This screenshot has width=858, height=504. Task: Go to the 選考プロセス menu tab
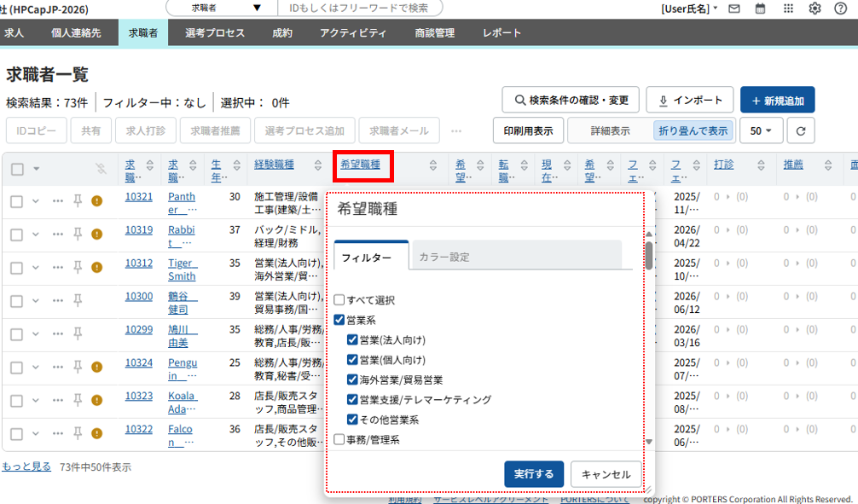pyautogui.click(x=215, y=33)
